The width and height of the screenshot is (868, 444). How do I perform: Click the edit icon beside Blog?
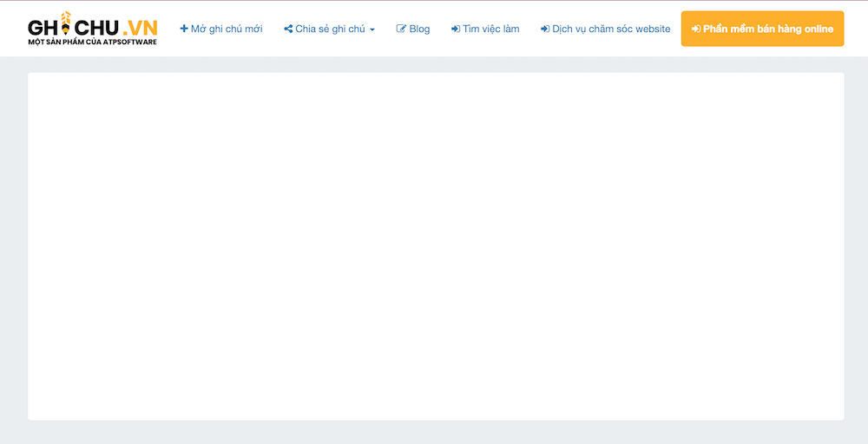(401, 29)
